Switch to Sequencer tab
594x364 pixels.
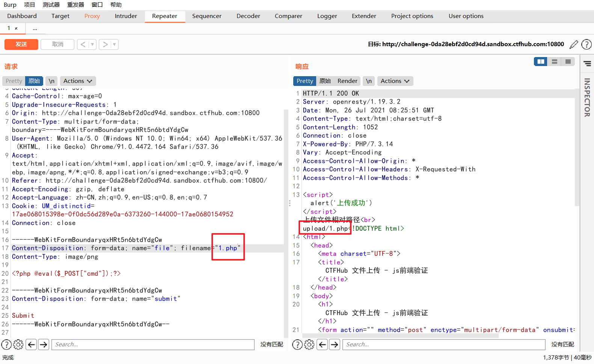[207, 16]
